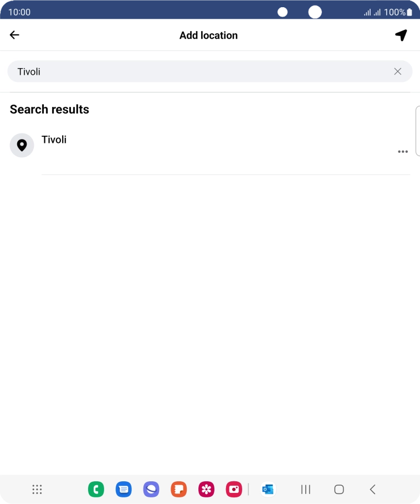Open more options for Tivoli result

403,152
